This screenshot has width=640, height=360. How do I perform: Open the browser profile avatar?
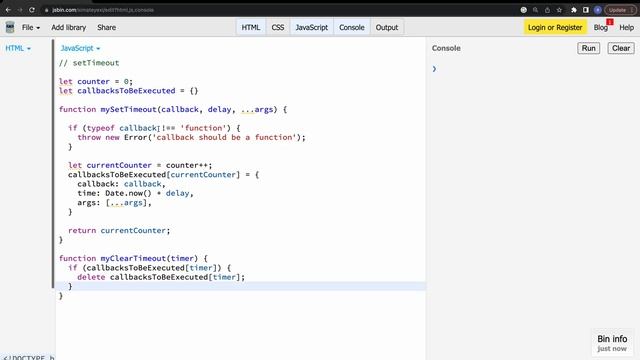pyautogui.click(x=598, y=10)
